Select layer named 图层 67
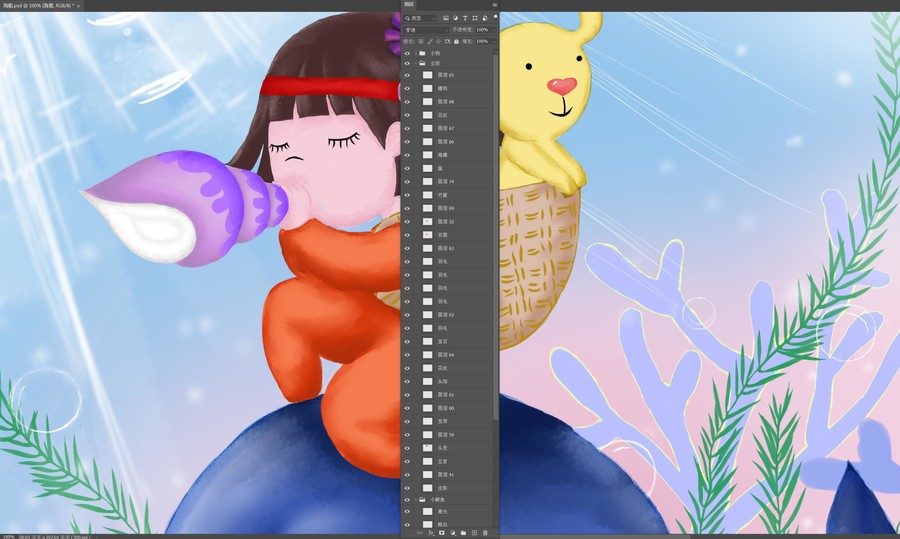900x539 pixels. pos(446,129)
